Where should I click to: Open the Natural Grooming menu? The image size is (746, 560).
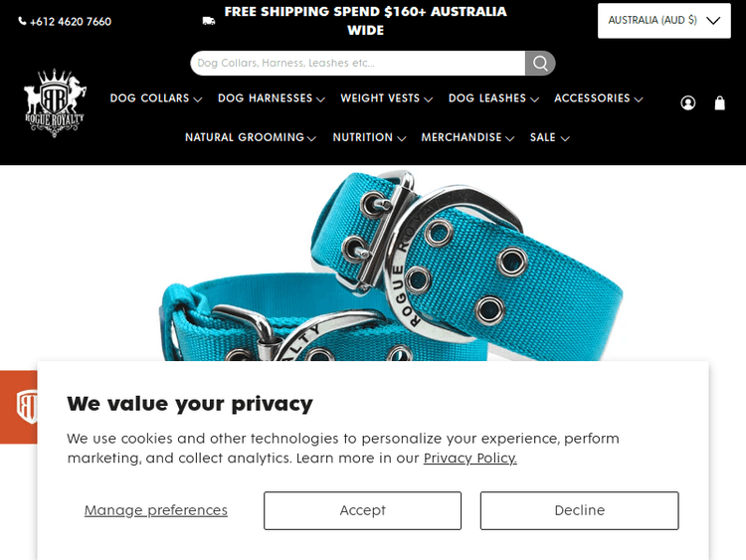point(251,137)
